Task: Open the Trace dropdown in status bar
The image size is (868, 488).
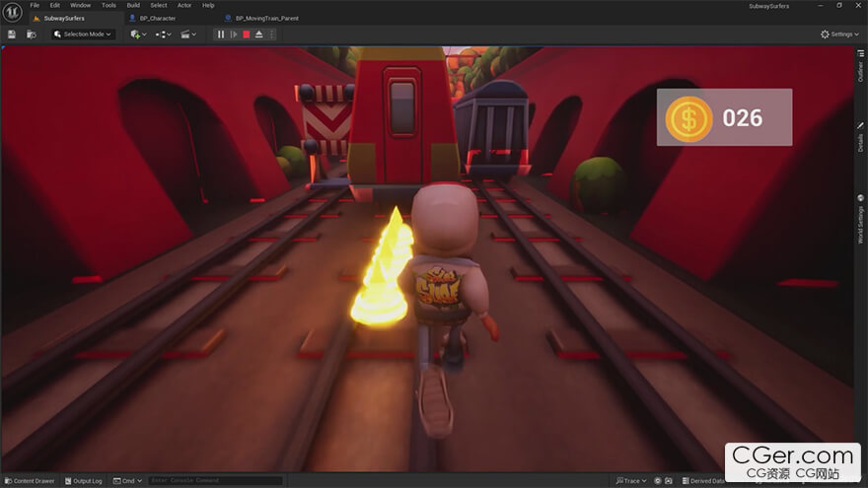Action: [631, 481]
